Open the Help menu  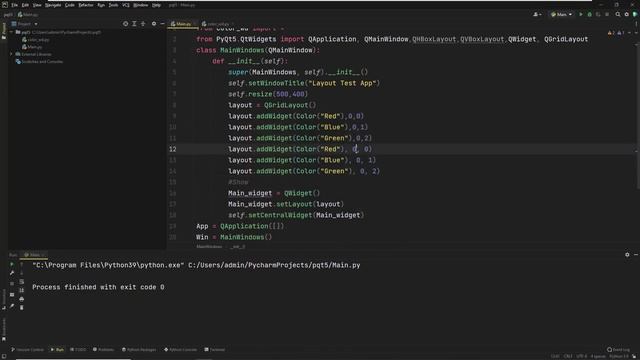(156, 5)
